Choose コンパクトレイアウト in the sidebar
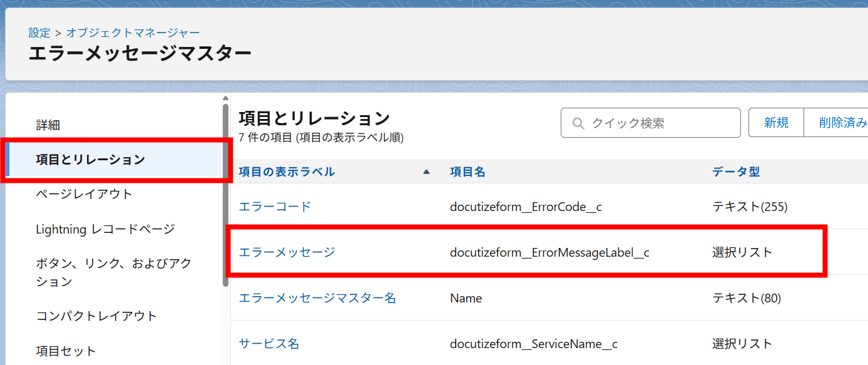 [96, 316]
